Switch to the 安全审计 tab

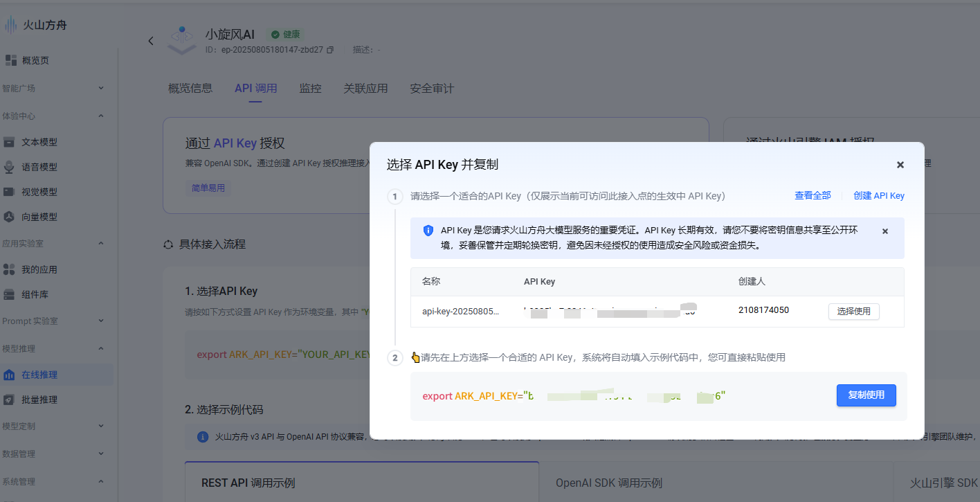point(432,88)
